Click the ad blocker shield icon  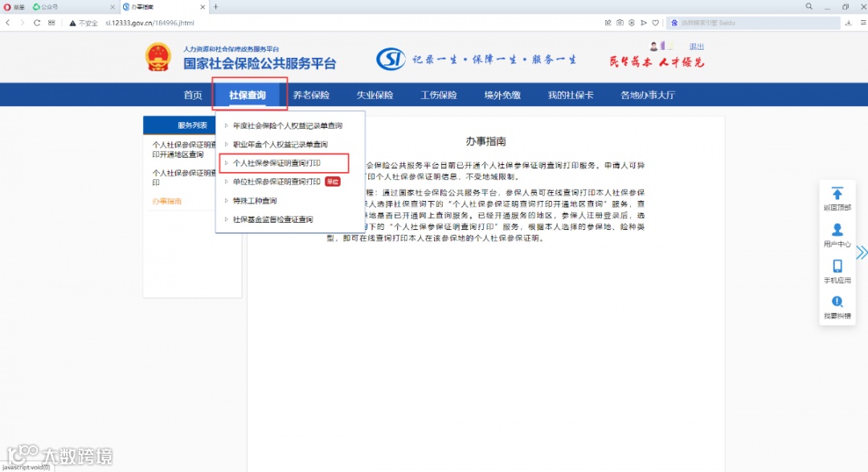click(632, 23)
